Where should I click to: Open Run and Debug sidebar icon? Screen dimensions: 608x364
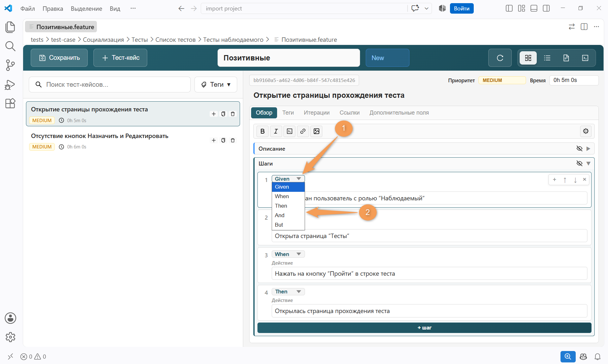10,85
